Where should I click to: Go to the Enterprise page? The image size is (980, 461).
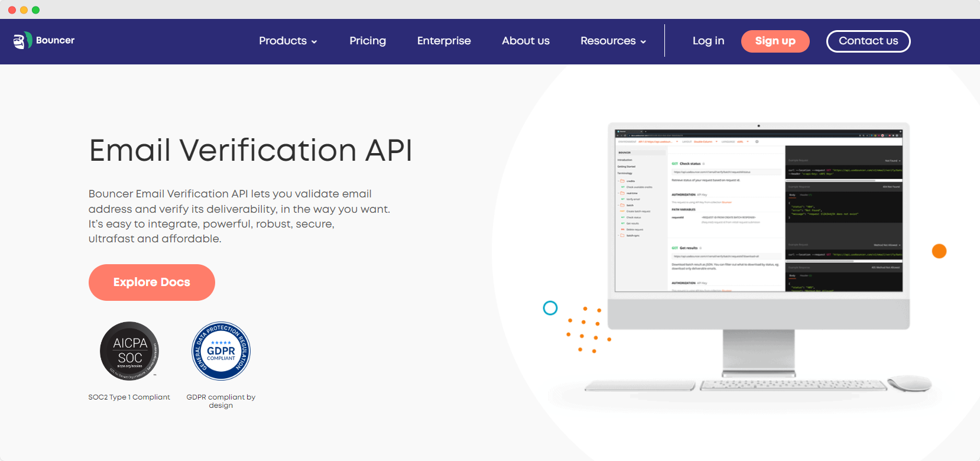pyautogui.click(x=444, y=41)
